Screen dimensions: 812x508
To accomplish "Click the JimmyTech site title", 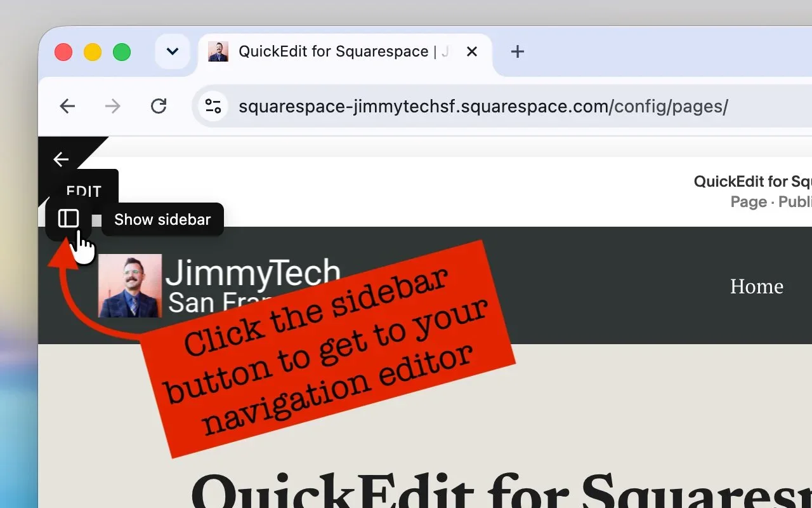I will pos(253,273).
